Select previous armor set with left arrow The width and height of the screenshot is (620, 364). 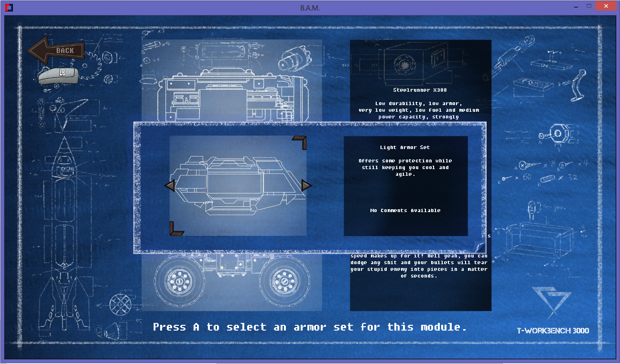169,186
